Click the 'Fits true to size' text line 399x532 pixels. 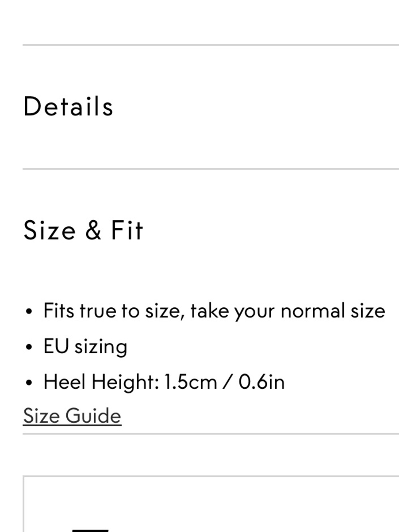coord(214,311)
